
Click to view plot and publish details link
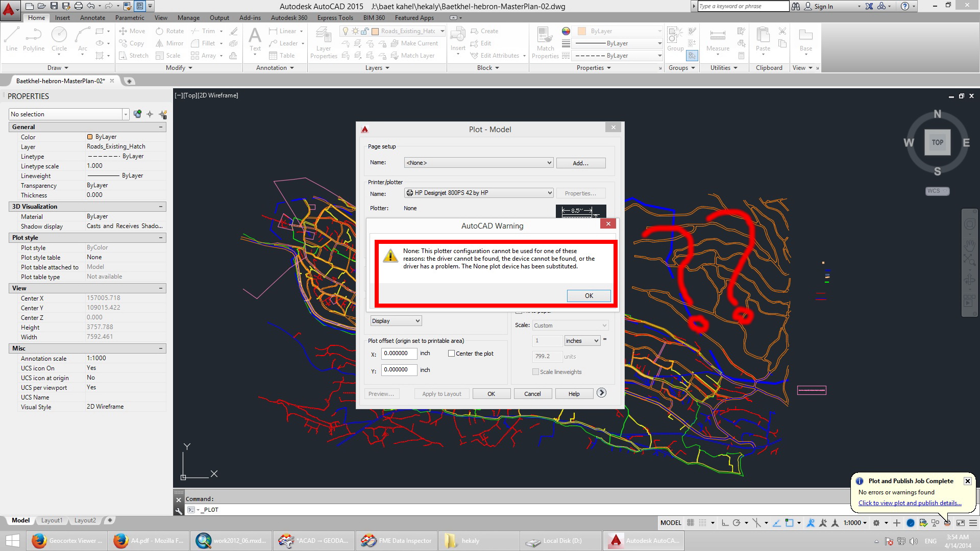tap(910, 503)
